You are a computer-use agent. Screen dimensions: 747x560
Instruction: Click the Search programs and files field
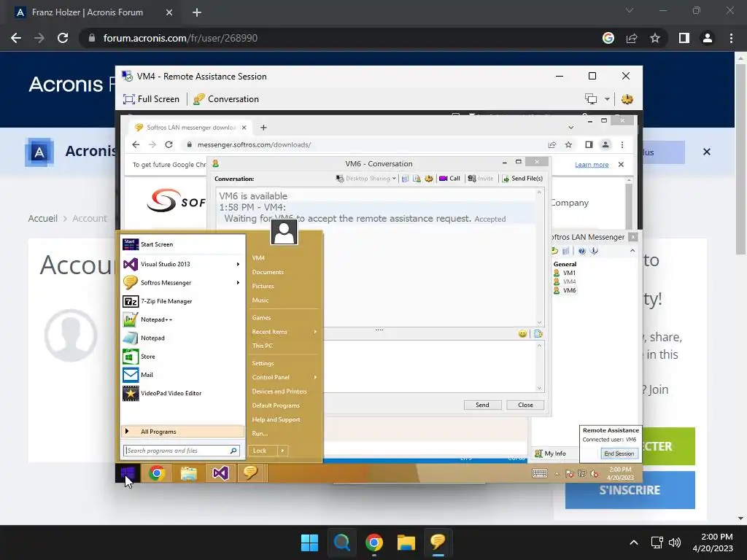pos(181,451)
